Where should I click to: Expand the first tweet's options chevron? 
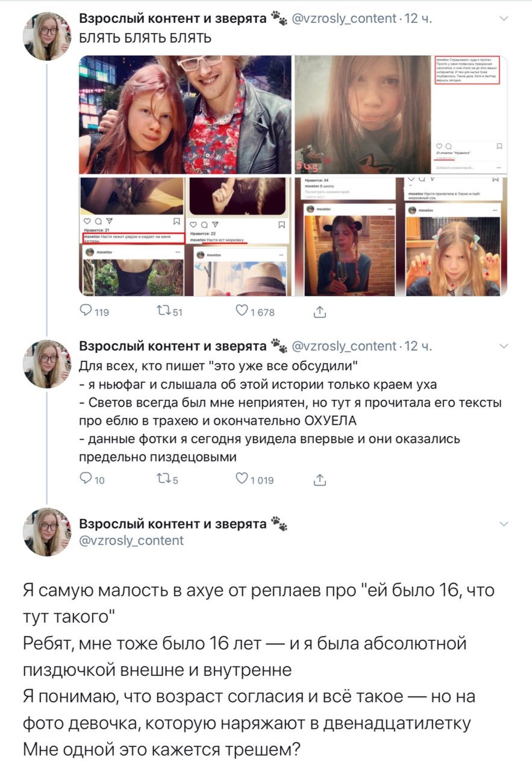tap(504, 19)
